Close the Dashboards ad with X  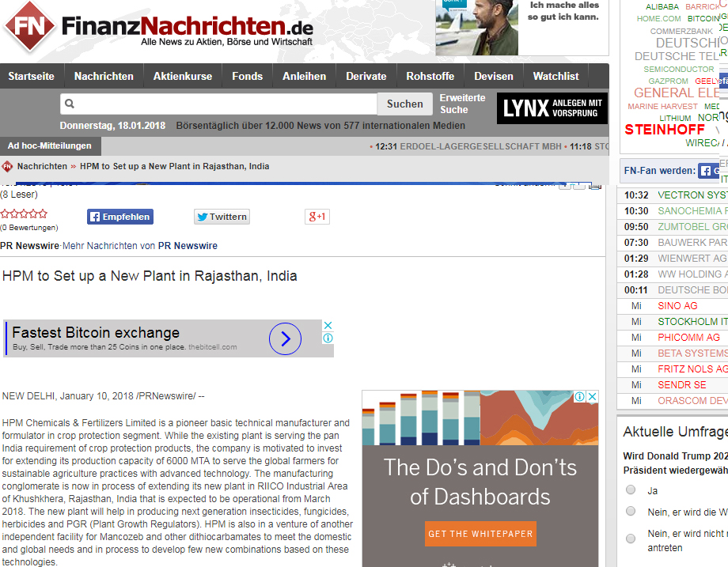pos(593,397)
